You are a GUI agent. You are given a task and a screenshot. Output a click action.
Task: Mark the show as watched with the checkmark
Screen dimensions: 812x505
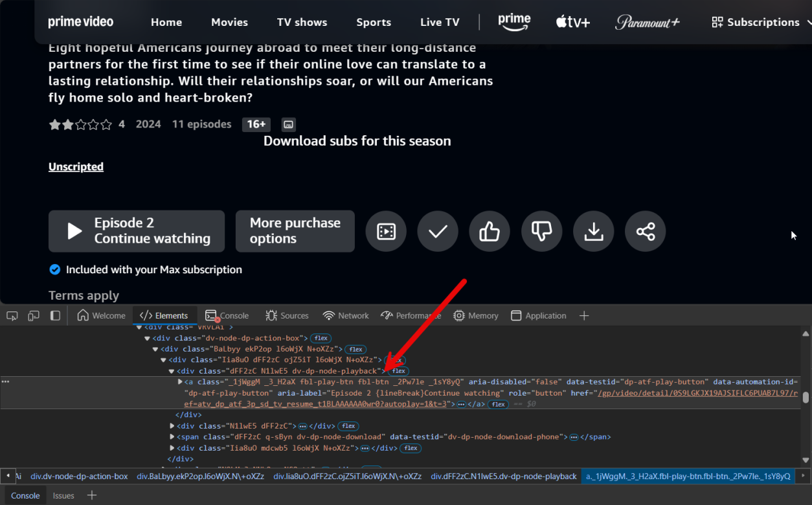438,231
